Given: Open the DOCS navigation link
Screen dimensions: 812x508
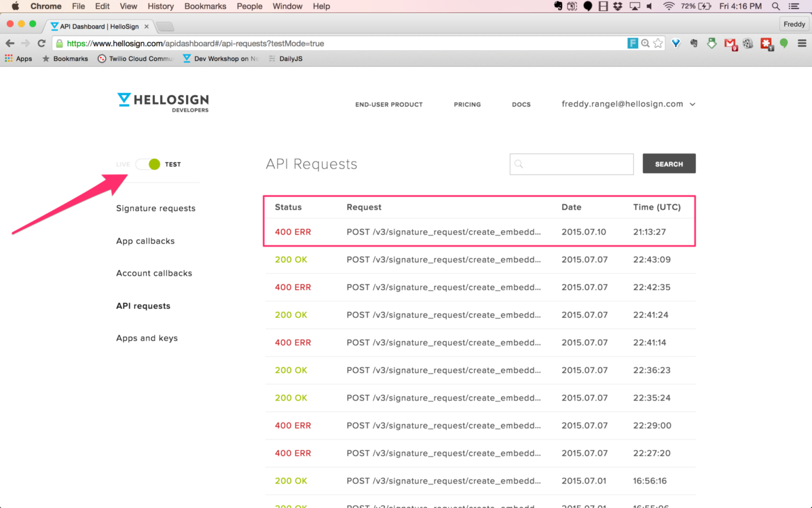Looking at the screenshot, I should (521, 105).
